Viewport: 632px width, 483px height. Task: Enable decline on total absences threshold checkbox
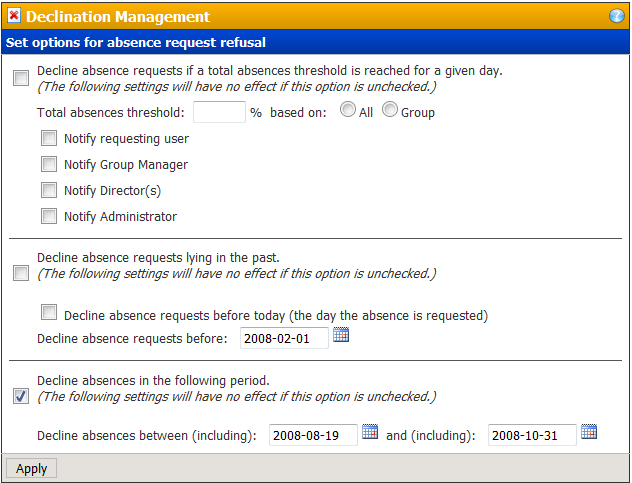21,78
